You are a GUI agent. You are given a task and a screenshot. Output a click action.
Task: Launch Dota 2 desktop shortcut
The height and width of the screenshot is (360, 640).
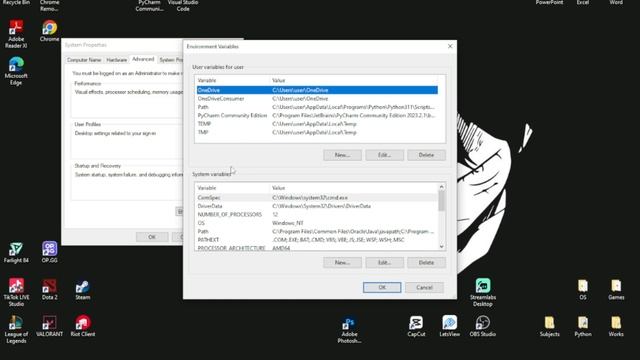[49, 289]
